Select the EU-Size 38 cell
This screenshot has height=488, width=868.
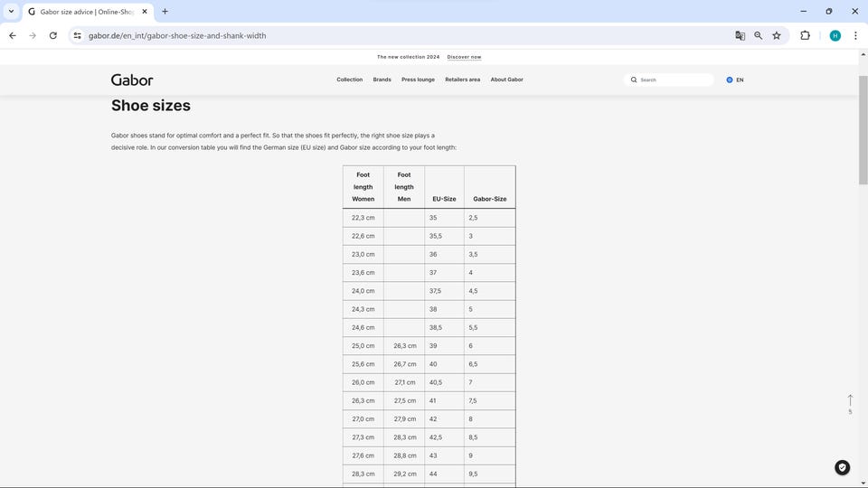(x=445, y=309)
